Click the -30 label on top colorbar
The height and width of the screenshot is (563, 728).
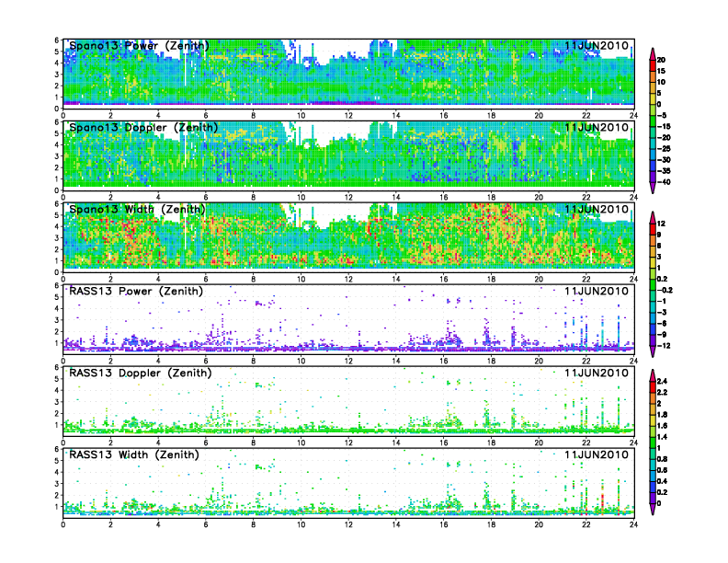[x=664, y=160]
